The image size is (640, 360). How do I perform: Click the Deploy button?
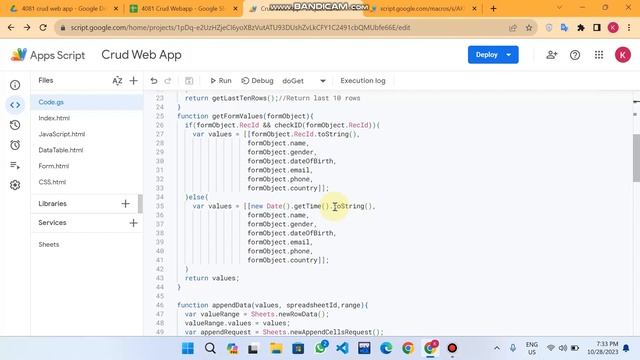(x=486, y=55)
